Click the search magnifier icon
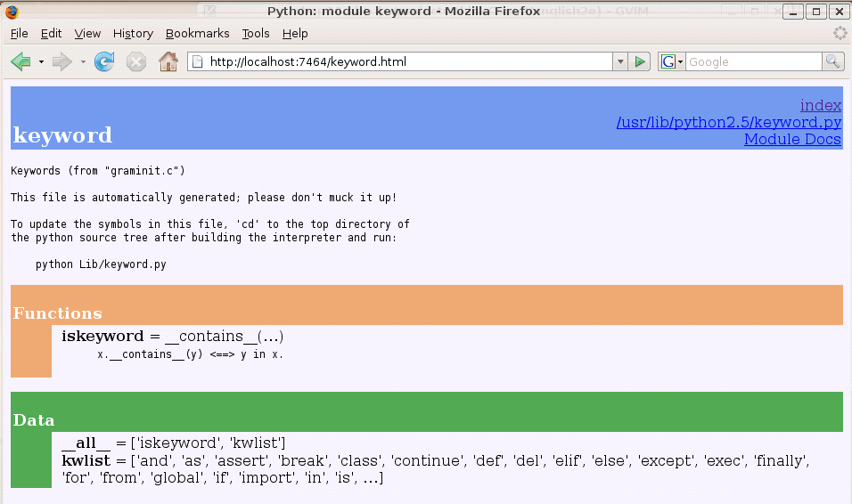Image resolution: width=852 pixels, height=504 pixels. [832, 61]
